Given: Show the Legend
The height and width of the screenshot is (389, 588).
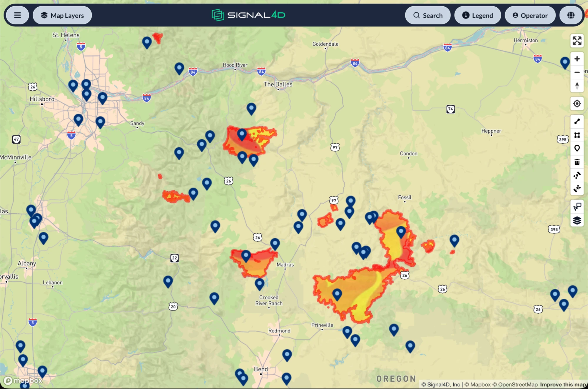Looking at the screenshot, I should [478, 15].
